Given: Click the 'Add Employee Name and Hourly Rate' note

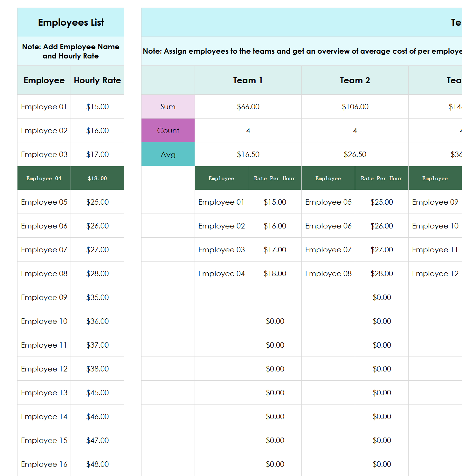Looking at the screenshot, I should [71, 51].
